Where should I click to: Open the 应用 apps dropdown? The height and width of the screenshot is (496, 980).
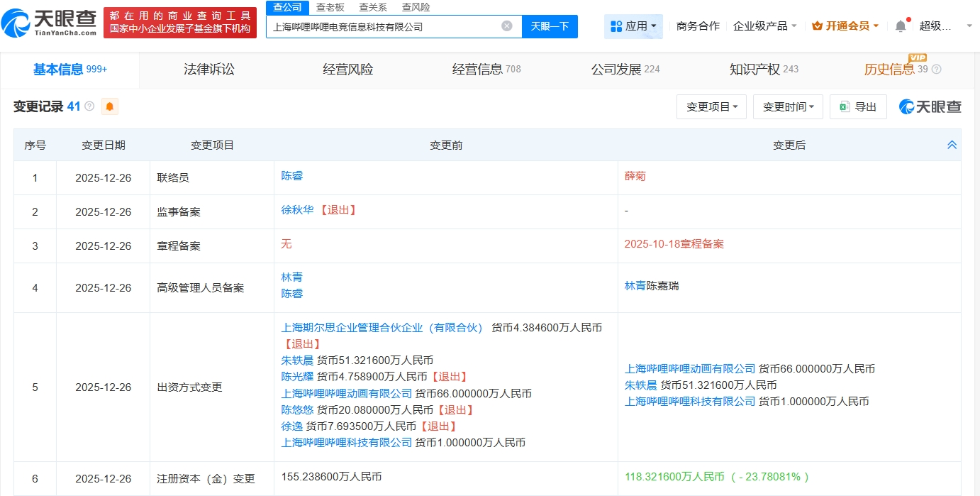(x=633, y=26)
